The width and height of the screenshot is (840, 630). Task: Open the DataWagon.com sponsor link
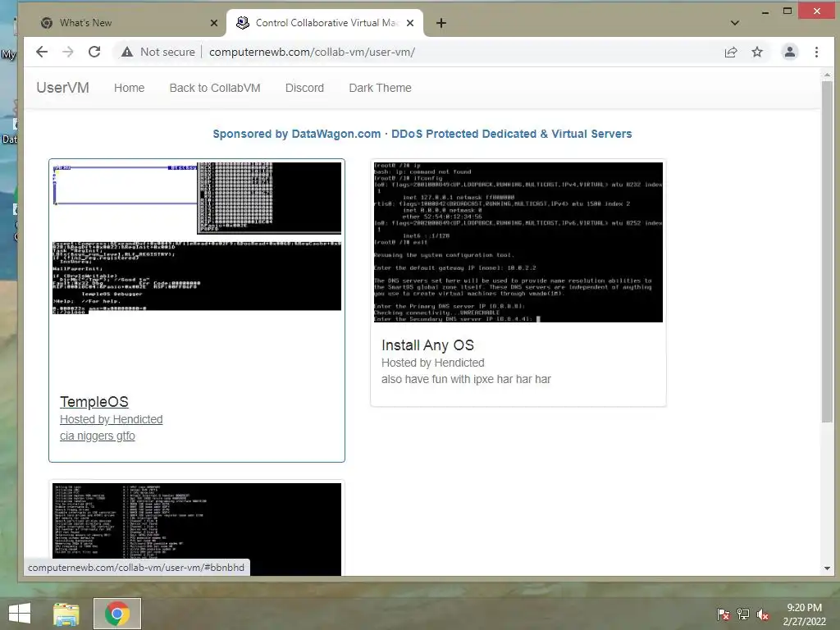[422, 134]
